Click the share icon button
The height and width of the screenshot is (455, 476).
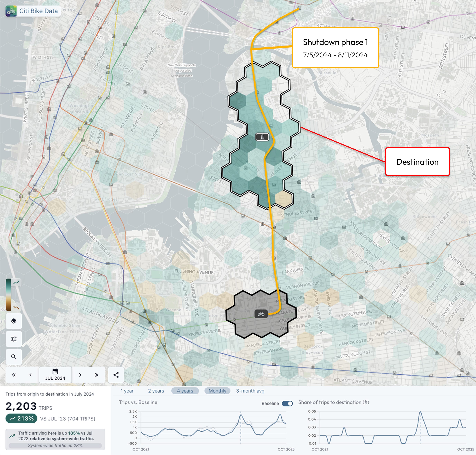tap(116, 375)
